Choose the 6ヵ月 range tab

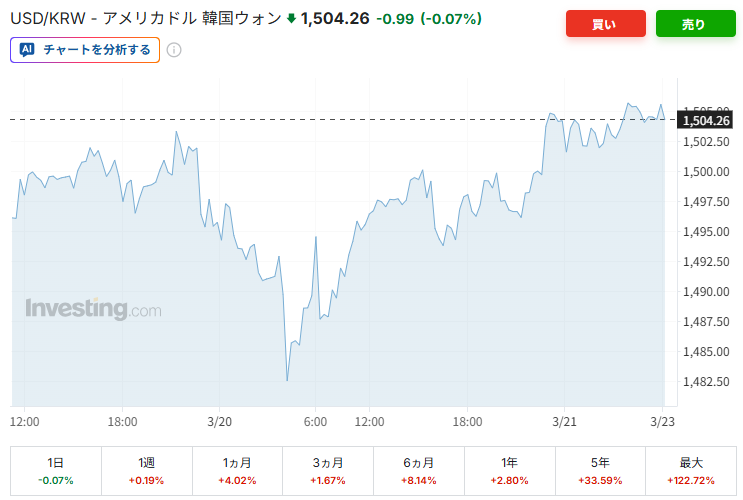coord(418,471)
